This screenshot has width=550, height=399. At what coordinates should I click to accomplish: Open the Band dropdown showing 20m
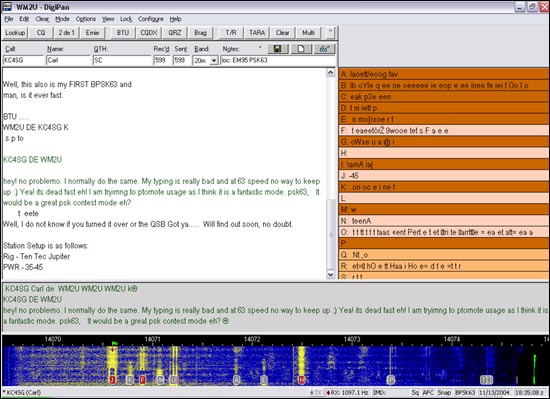pyautogui.click(x=214, y=61)
